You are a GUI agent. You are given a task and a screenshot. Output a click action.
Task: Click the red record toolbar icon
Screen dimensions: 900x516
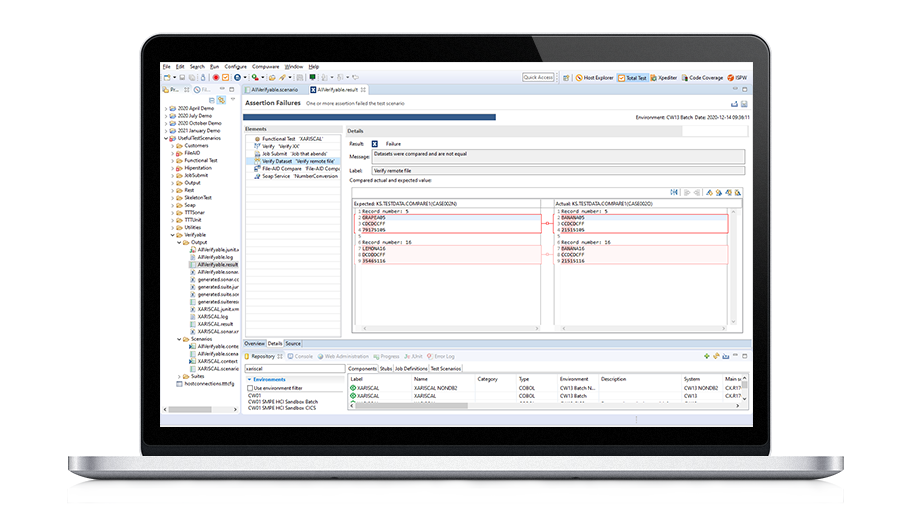point(215,77)
